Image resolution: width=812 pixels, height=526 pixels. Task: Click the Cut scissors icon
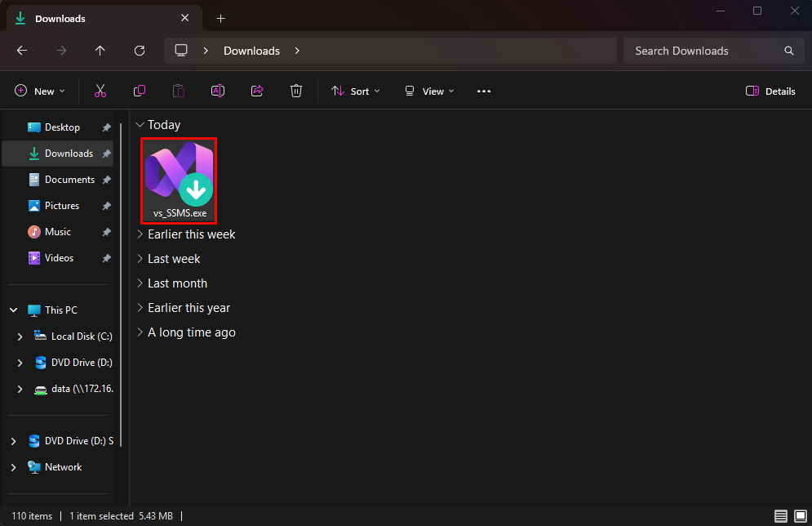pyautogui.click(x=100, y=91)
